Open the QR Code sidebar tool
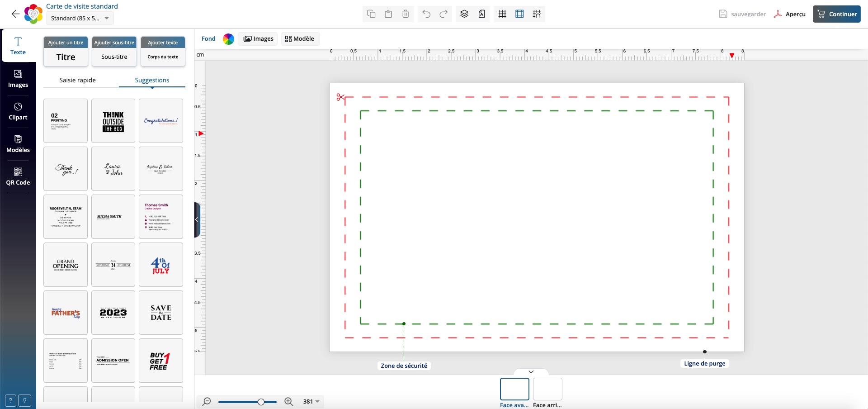Screen dimensions: 868x409 (18, 176)
